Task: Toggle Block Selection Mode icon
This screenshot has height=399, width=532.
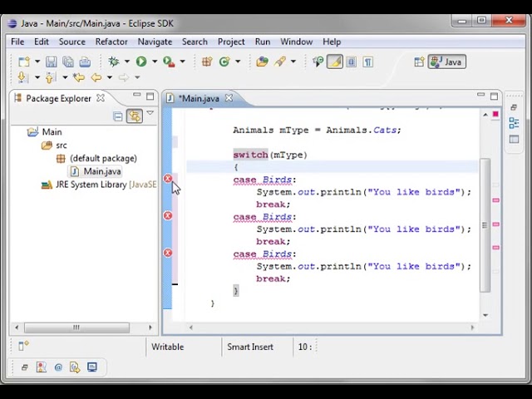Action: [x=352, y=62]
